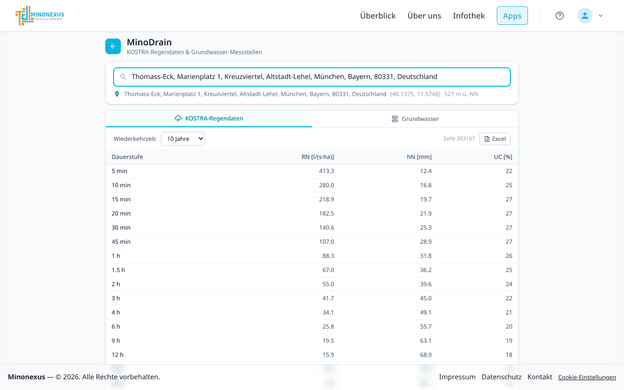
Task: Select the 5 min row label
Action: pos(119,171)
